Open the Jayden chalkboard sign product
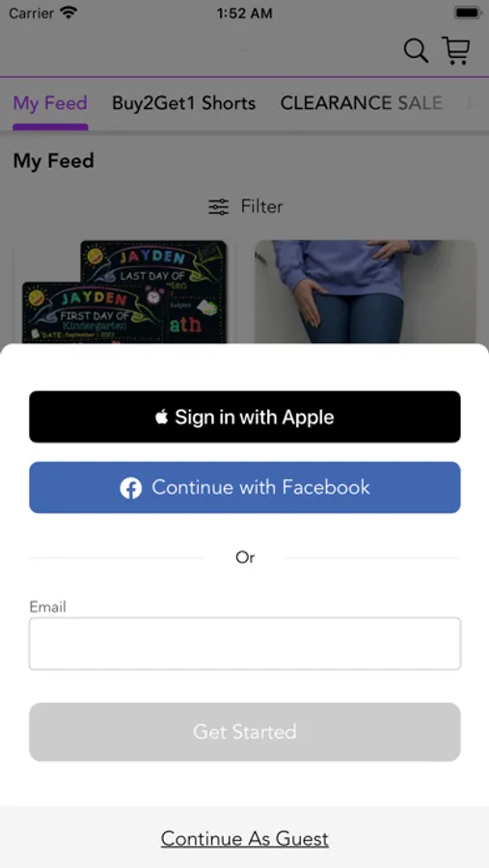 click(x=124, y=291)
